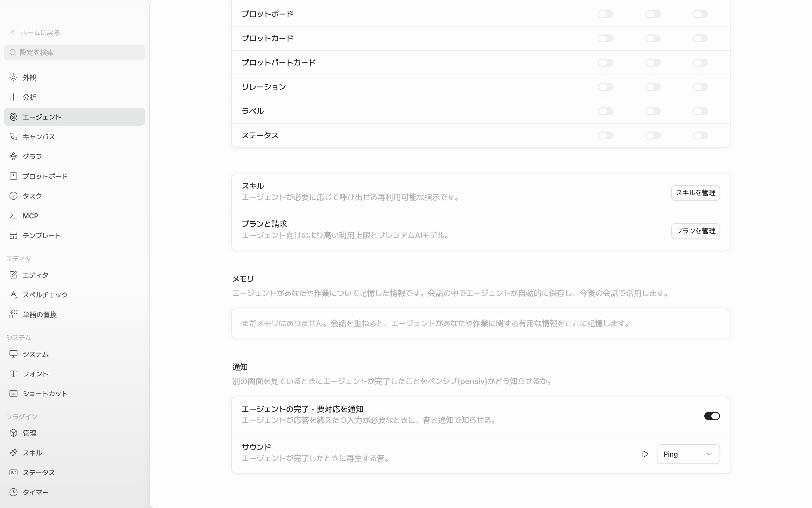The width and height of the screenshot is (812, 508).
Task: Click the layout icon for テンプレート
Action: tap(14, 236)
